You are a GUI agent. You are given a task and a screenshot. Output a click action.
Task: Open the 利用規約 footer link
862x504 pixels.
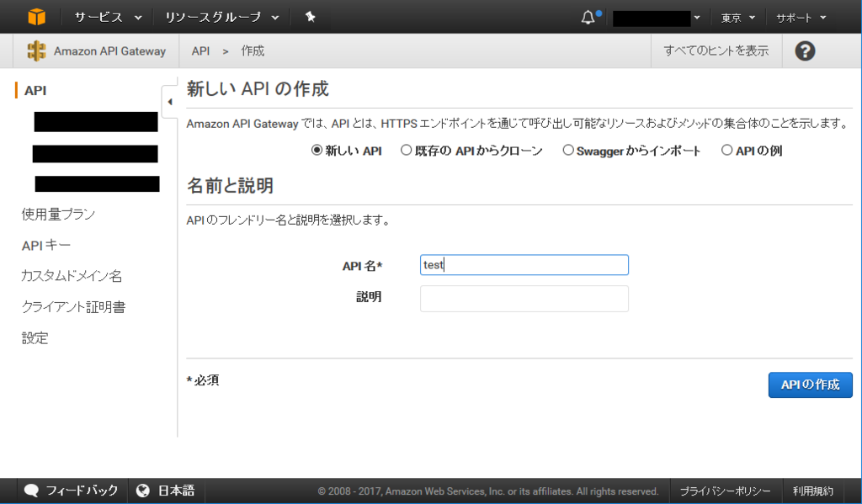[x=813, y=491]
